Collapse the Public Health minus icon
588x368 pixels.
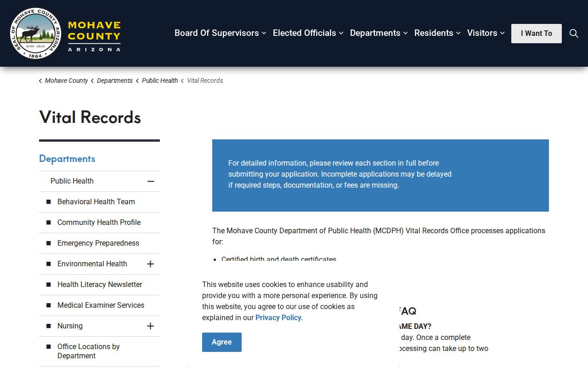pyautogui.click(x=151, y=181)
